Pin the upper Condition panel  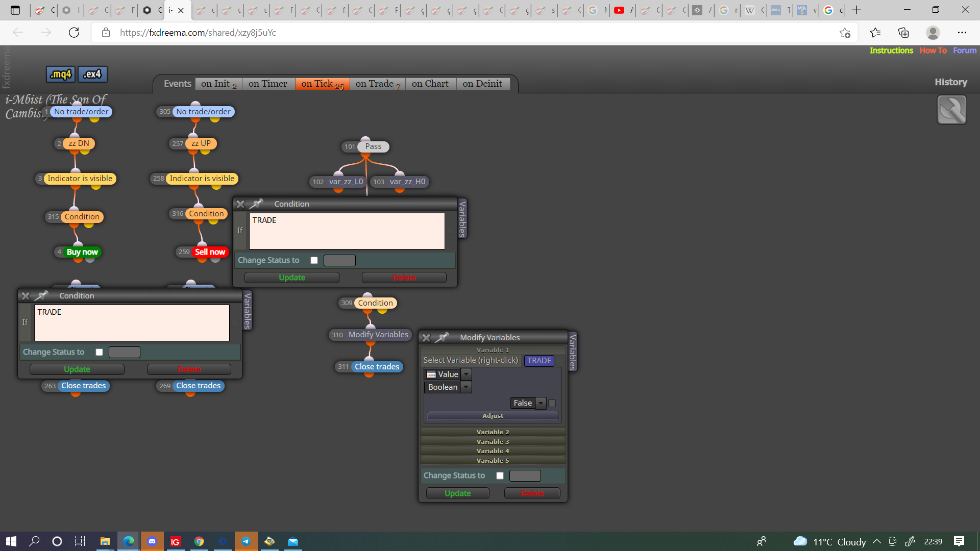click(x=256, y=204)
